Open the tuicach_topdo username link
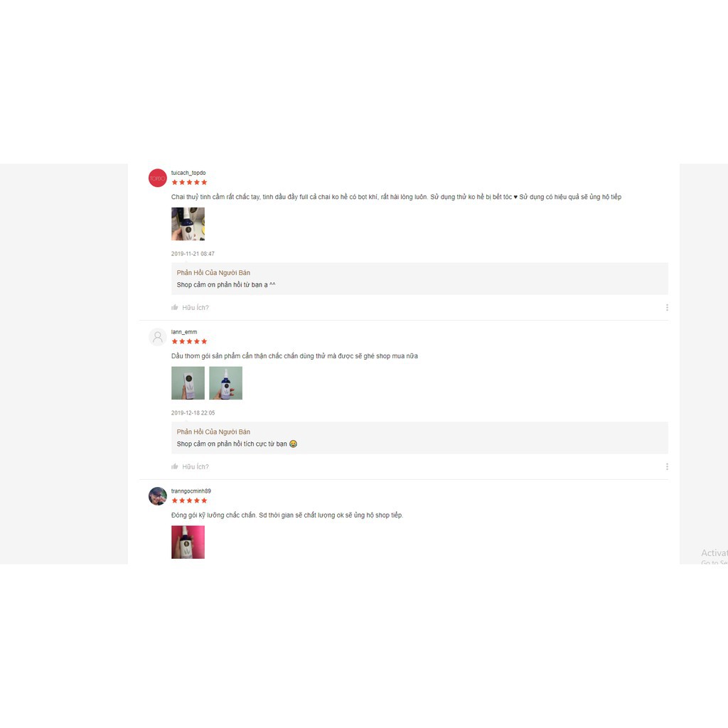The image size is (728, 728). [x=188, y=173]
